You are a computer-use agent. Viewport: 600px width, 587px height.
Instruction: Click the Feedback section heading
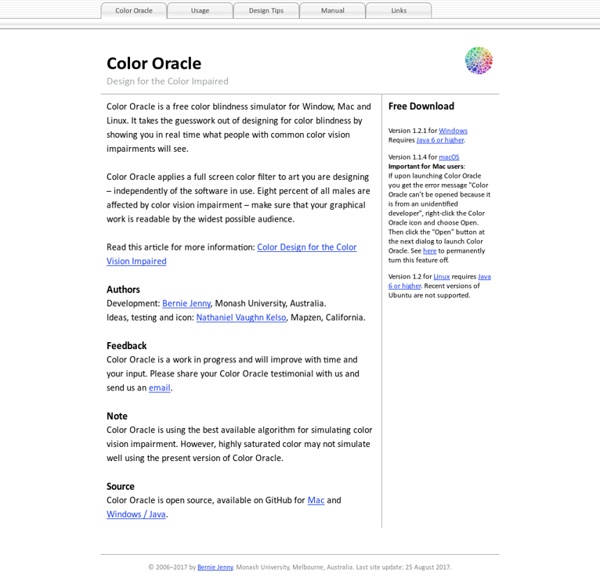point(127,346)
